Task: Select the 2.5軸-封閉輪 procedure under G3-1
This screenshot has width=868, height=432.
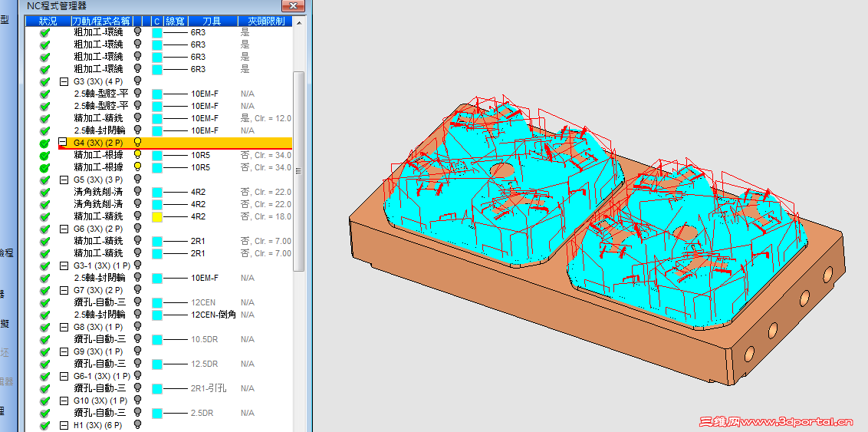Action: coord(100,278)
